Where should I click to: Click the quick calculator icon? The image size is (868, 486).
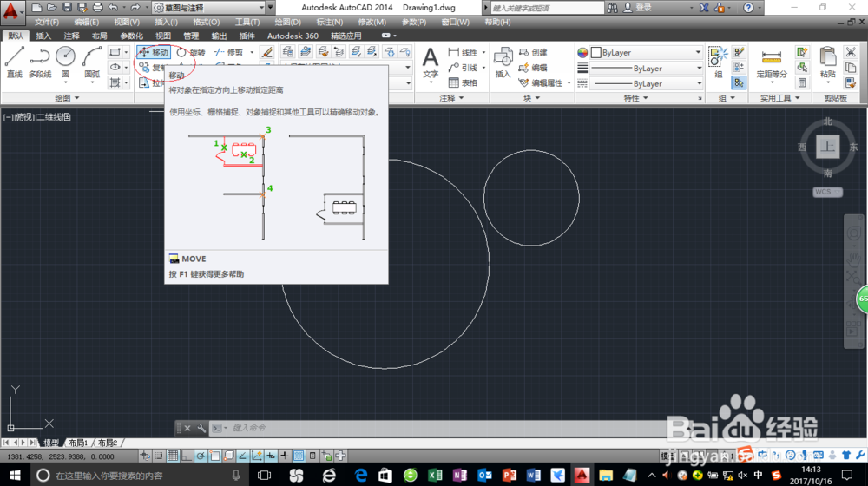pos(801,83)
